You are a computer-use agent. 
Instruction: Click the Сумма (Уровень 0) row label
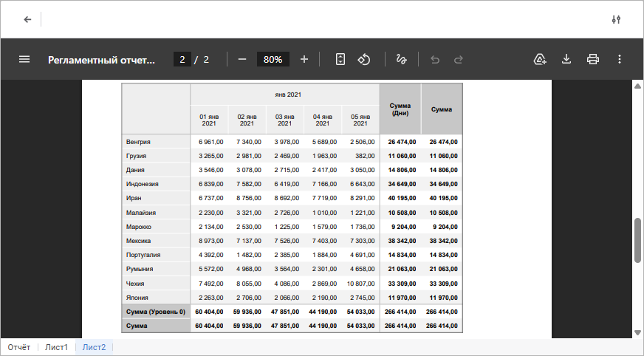tap(156, 312)
